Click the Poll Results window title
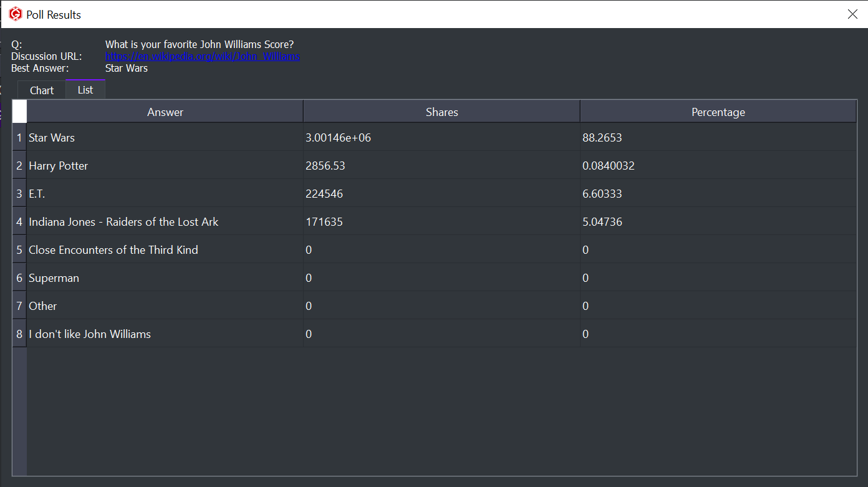 click(54, 14)
